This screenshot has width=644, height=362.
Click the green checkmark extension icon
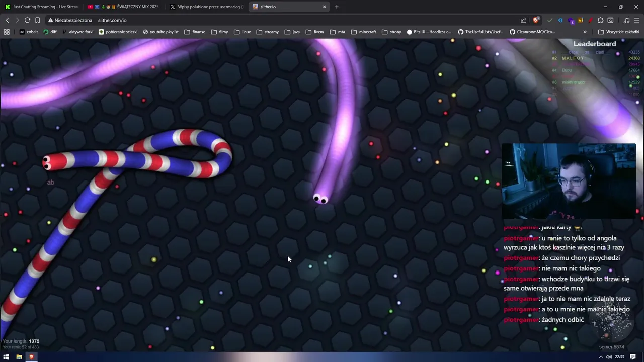coord(550,20)
